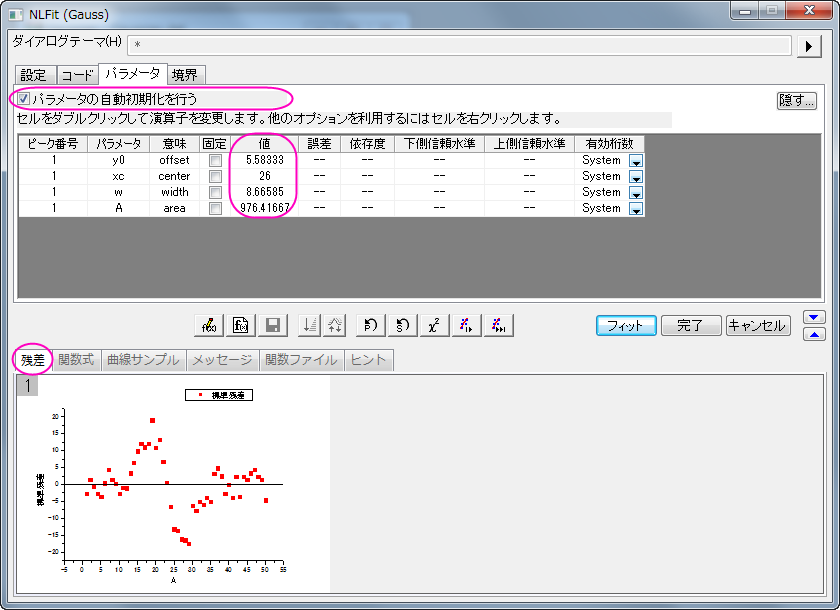Open the 関数ファイル tab

coord(302,360)
